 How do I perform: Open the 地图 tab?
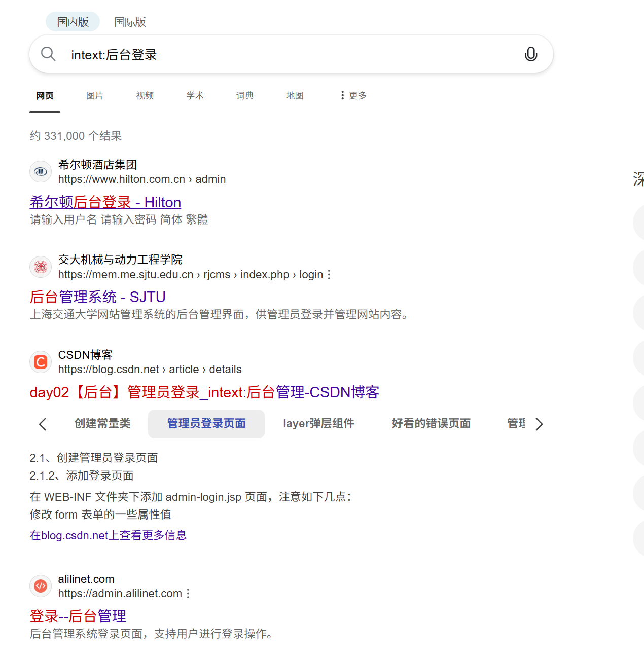tap(295, 95)
